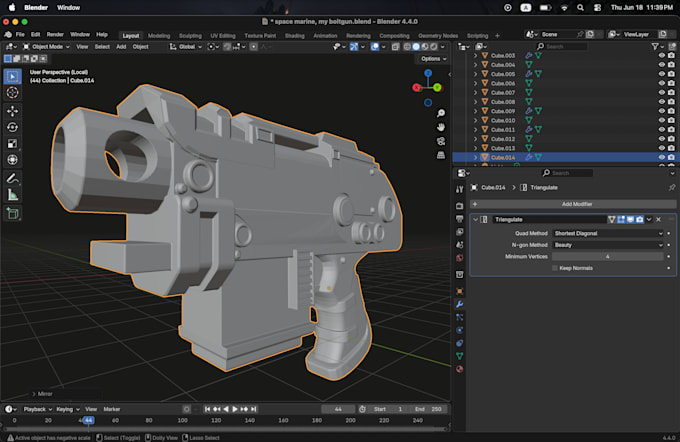This screenshot has height=442, width=680.
Task: Switch to the Shading workspace tab
Action: pyautogui.click(x=294, y=36)
